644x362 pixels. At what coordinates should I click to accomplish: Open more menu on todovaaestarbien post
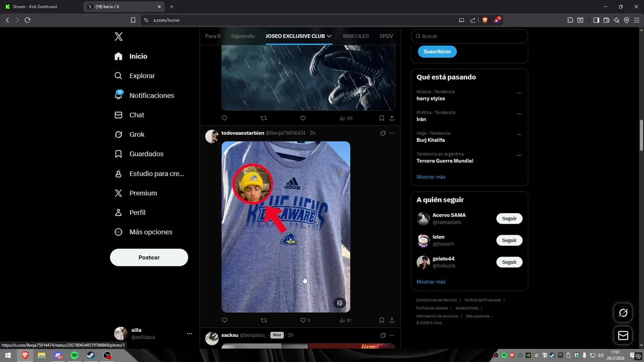tap(392, 133)
